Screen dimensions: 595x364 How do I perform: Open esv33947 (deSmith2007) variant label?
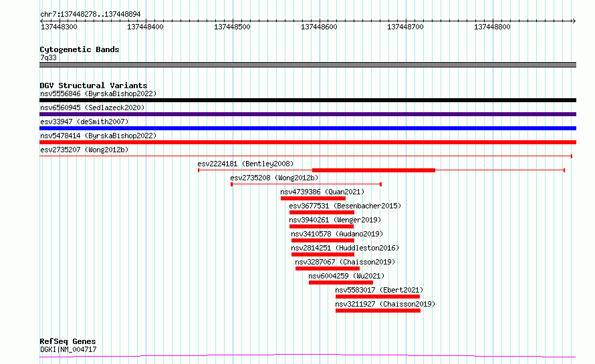[84, 122]
